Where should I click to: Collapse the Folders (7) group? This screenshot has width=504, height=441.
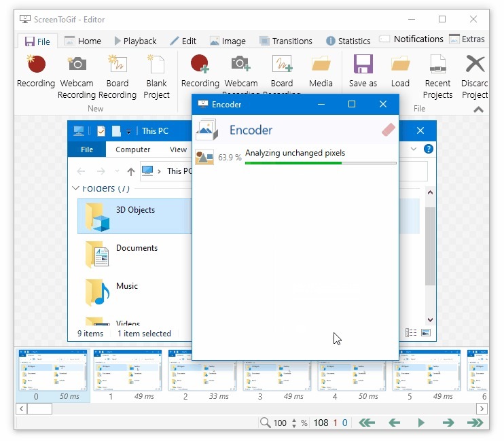click(x=75, y=188)
